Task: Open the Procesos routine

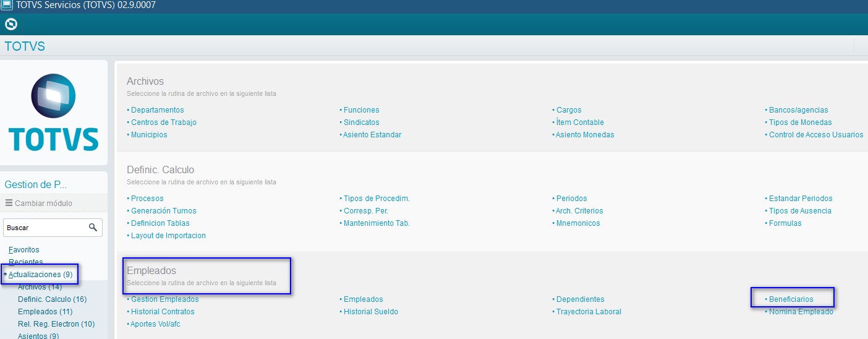Action: [x=147, y=199]
